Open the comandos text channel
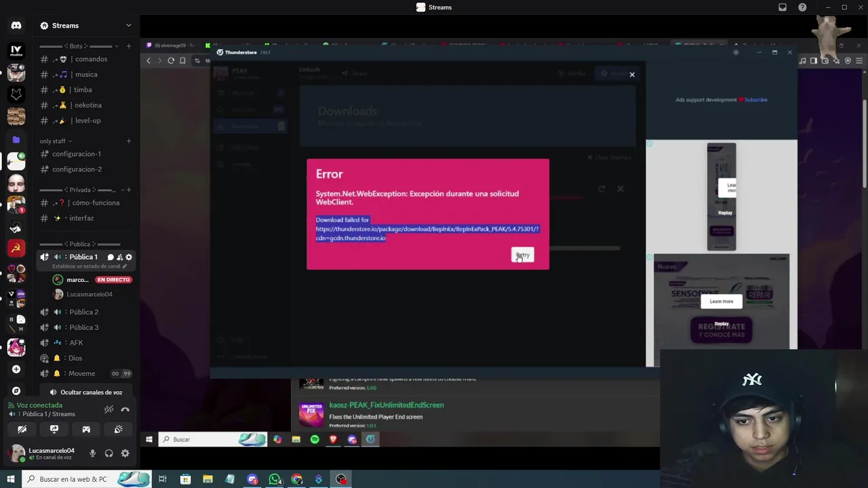Screen dimensions: 868x488 tap(85, 59)
